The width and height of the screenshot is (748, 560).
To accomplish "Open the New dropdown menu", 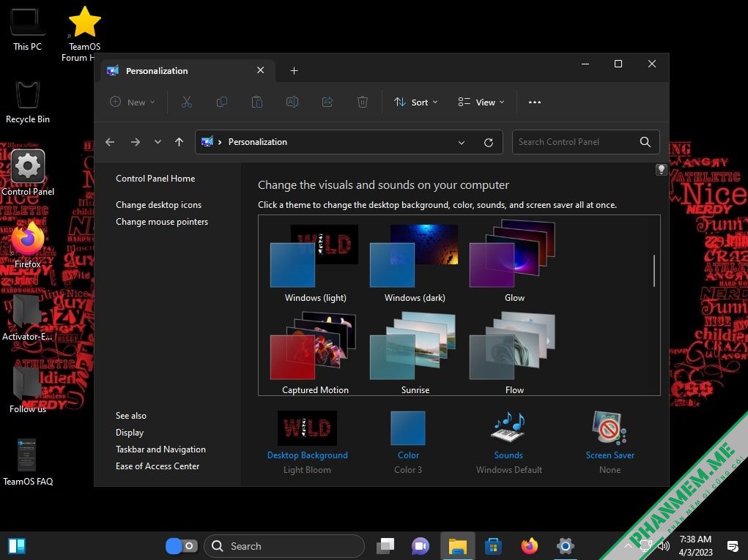I will [x=132, y=102].
